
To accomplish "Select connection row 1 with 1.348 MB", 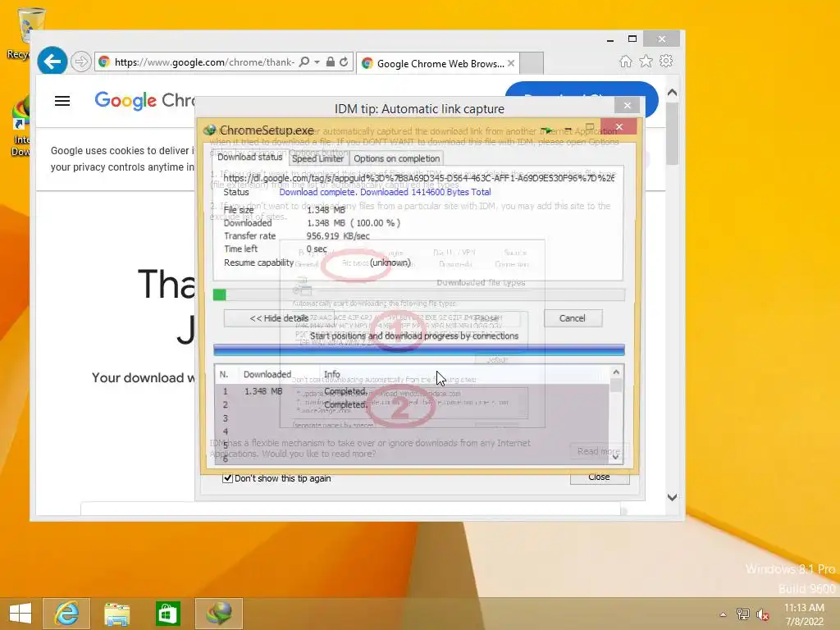I will (412, 391).
